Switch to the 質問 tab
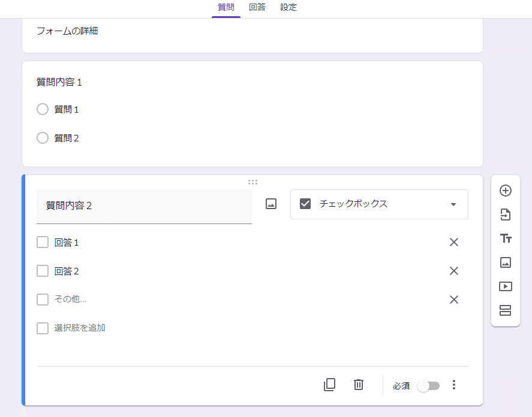The height and width of the screenshot is (417, 532). click(x=226, y=7)
